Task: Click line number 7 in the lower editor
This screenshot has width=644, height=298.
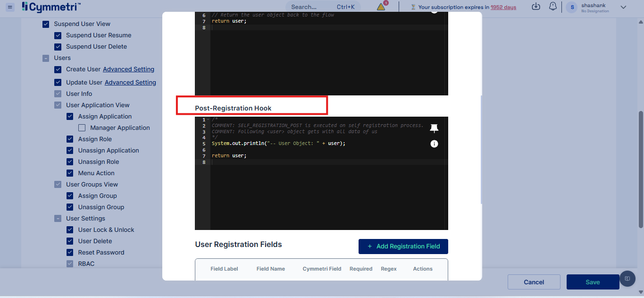Action: [x=204, y=156]
